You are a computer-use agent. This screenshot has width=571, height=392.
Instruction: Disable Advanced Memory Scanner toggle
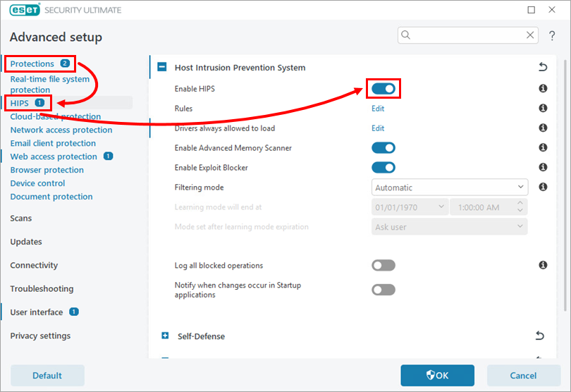pyautogui.click(x=383, y=148)
